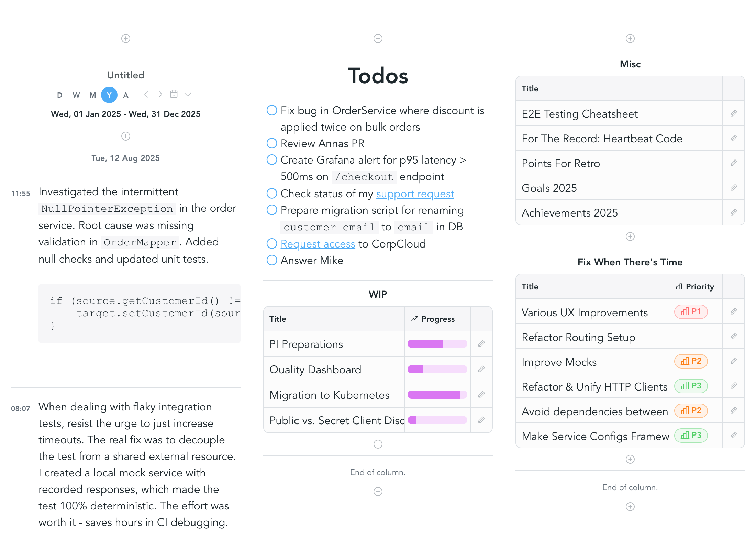756x550 pixels.
Task: Click the paperclip icon on Goals 2025 row
Action: pyautogui.click(x=734, y=188)
